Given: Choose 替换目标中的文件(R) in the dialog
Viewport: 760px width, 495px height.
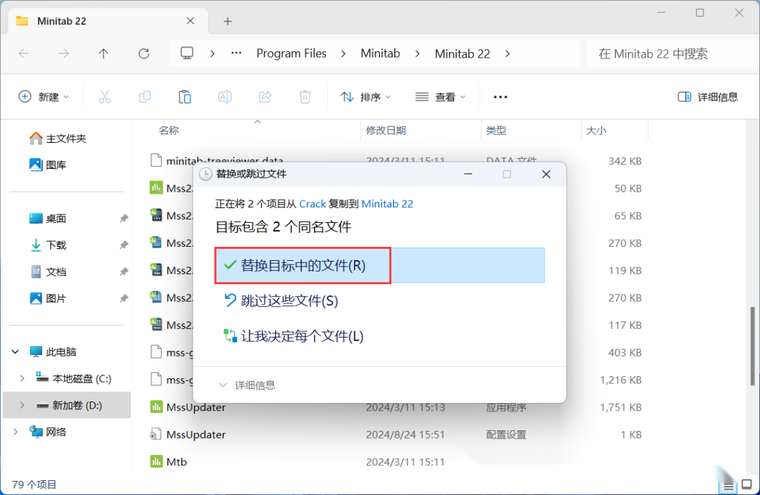Looking at the screenshot, I should [380, 265].
